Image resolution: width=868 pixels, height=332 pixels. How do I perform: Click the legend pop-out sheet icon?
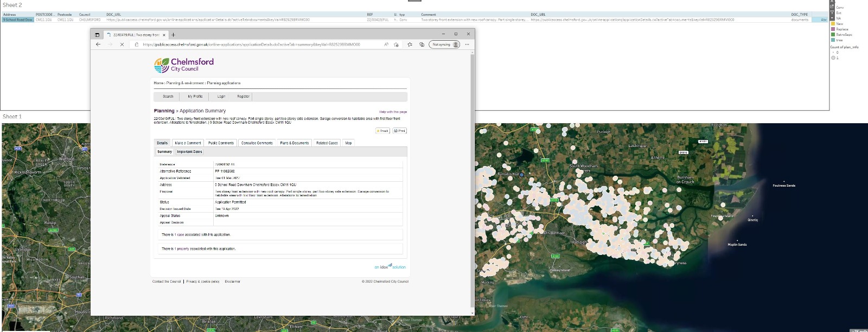pyautogui.click(x=832, y=7)
